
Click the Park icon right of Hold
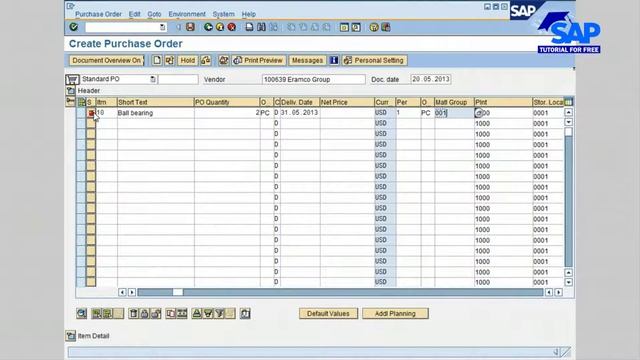point(206,60)
